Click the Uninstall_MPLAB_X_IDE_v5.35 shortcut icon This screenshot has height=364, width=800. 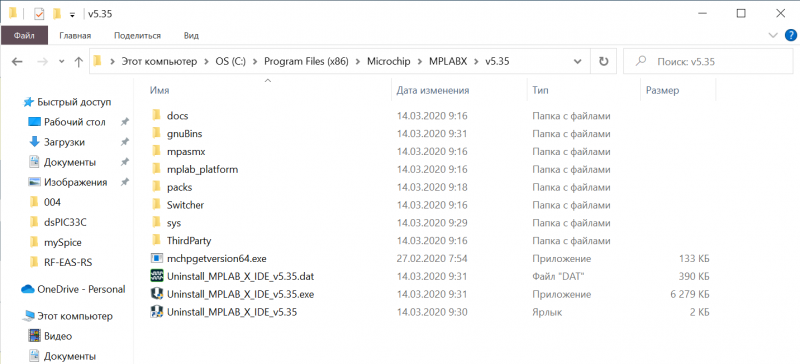click(x=157, y=311)
